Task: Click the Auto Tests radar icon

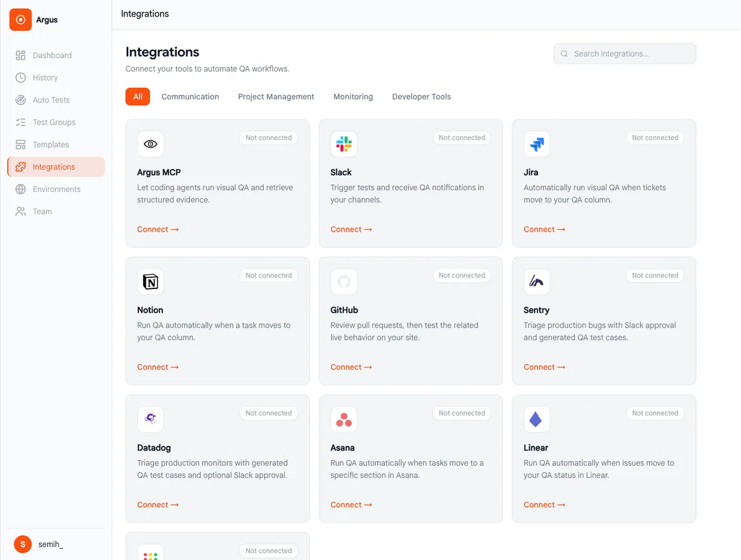Action: (21, 100)
